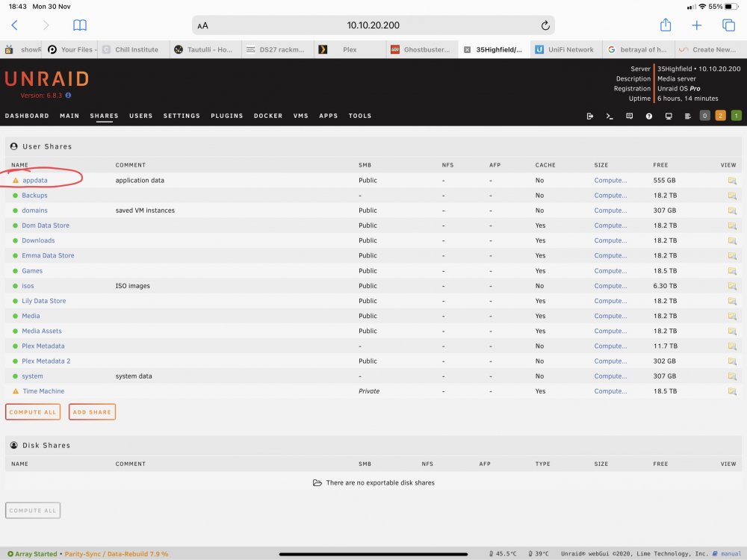Open the Settings menu item

click(x=182, y=116)
